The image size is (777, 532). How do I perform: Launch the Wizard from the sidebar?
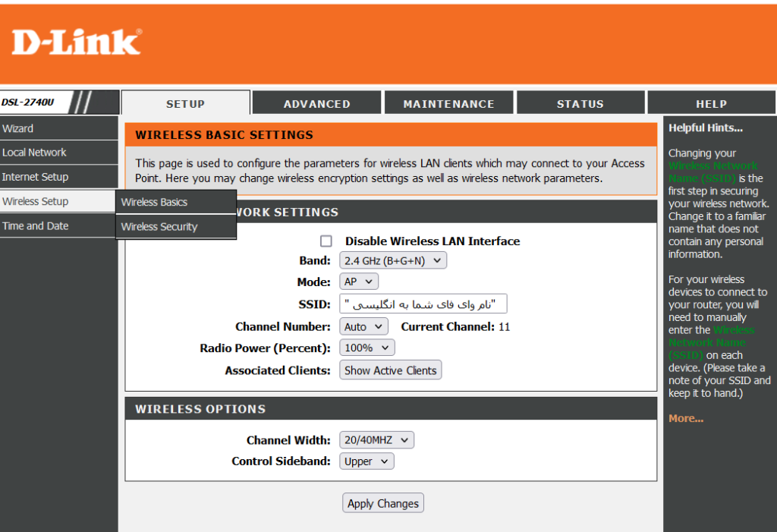[x=18, y=128]
